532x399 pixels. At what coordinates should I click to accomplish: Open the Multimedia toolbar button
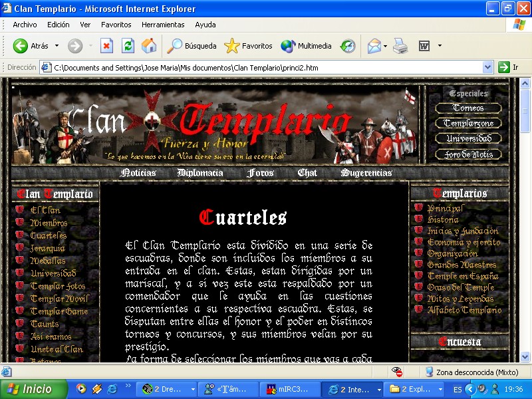coord(306,46)
